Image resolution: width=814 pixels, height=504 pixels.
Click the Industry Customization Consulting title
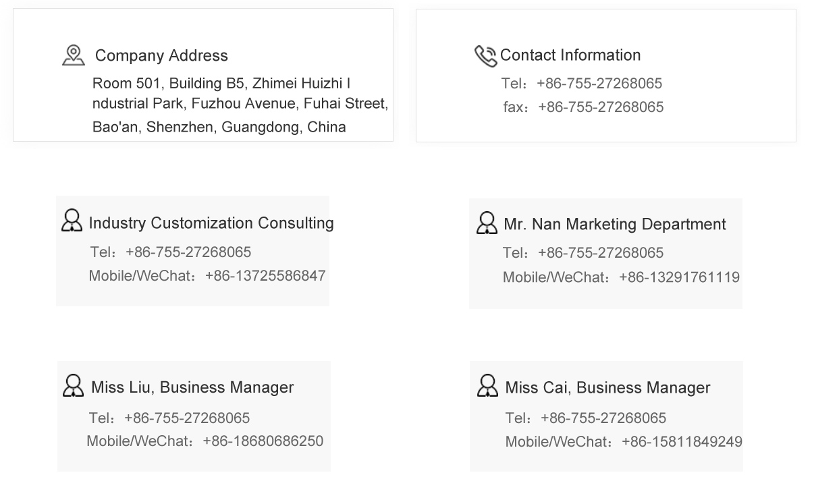tap(211, 223)
